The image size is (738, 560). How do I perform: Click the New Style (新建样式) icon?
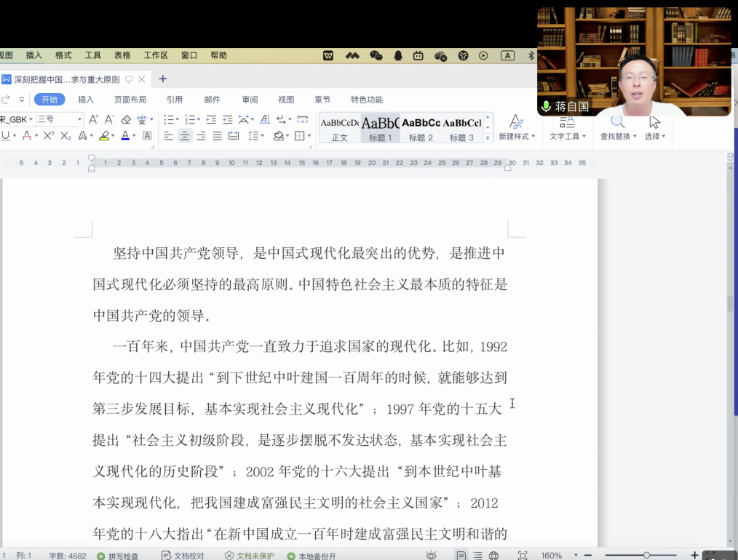click(516, 127)
